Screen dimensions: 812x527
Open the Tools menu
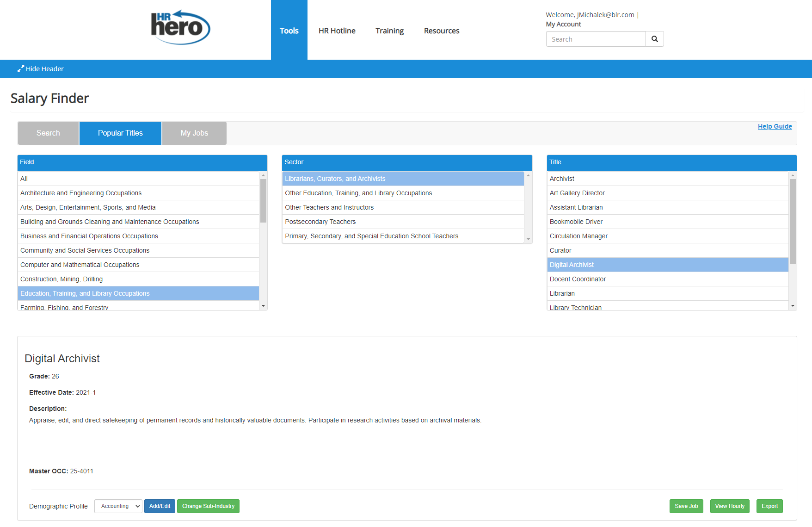coord(289,31)
